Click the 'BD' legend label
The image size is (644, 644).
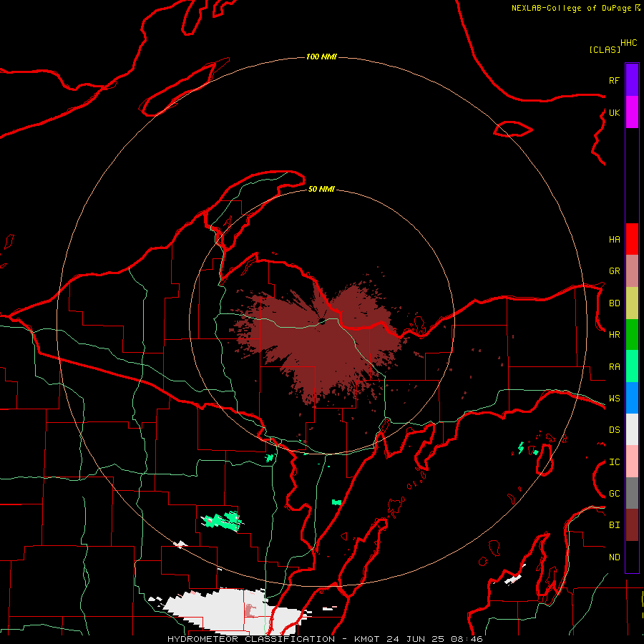coord(614,303)
